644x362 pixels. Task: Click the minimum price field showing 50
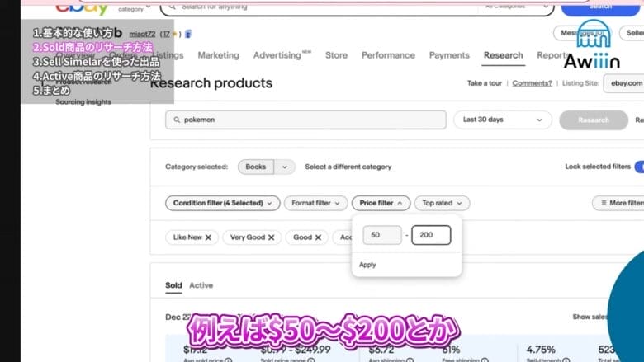coord(382,235)
